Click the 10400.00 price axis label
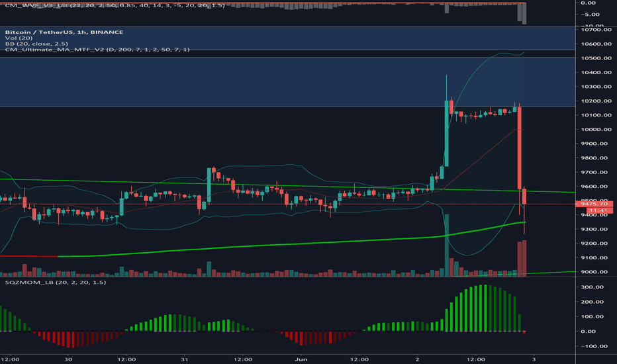The height and width of the screenshot is (364, 617). point(596,72)
